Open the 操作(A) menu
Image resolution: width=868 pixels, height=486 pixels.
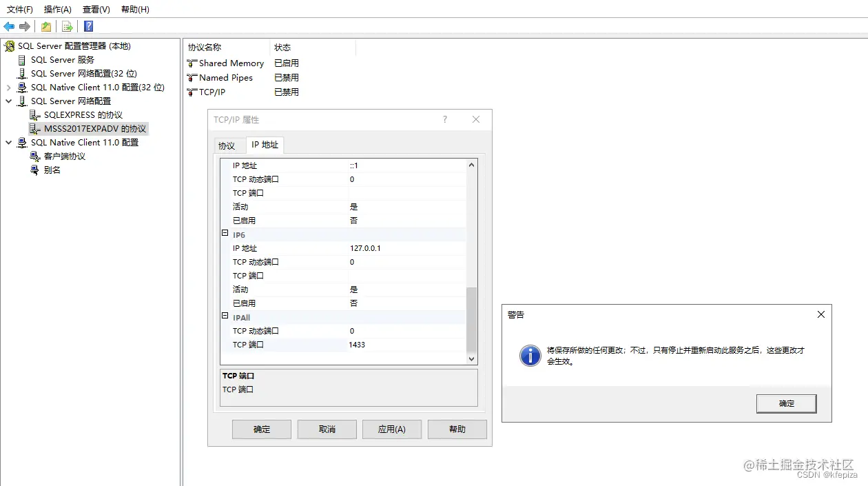(x=57, y=9)
